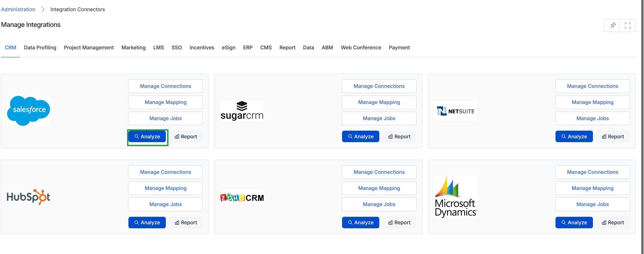Open Manage Mapping for Microsoft Dynamics
Screen dimensions: 644x254
click(x=593, y=188)
